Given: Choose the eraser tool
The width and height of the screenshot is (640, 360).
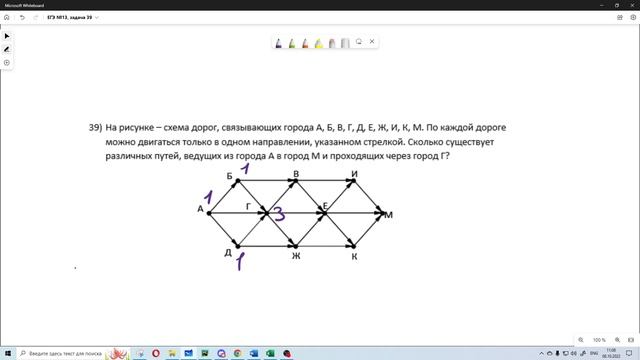Looking at the screenshot, I should pyautogui.click(x=332, y=43).
